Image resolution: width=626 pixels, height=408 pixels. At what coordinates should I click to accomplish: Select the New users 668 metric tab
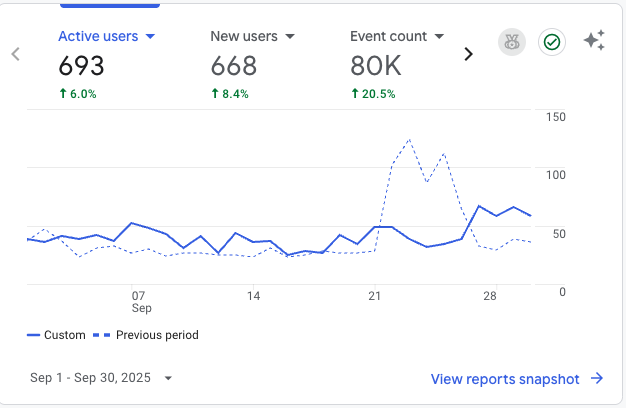pos(234,66)
